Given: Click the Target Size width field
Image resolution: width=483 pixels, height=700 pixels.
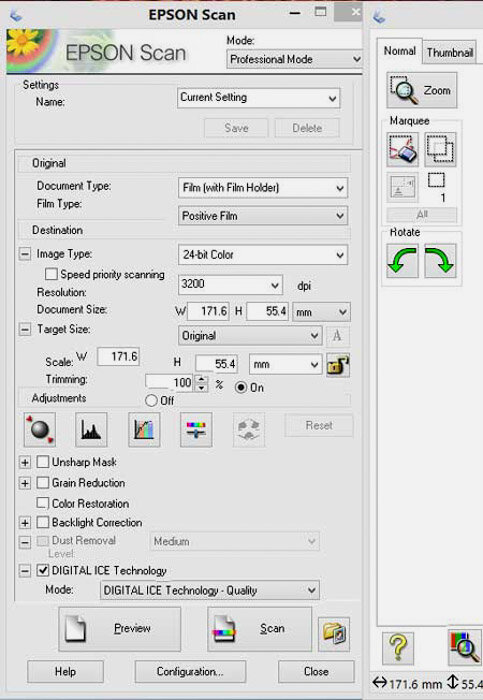Looking at the screenshot, I should pos(118,356).
